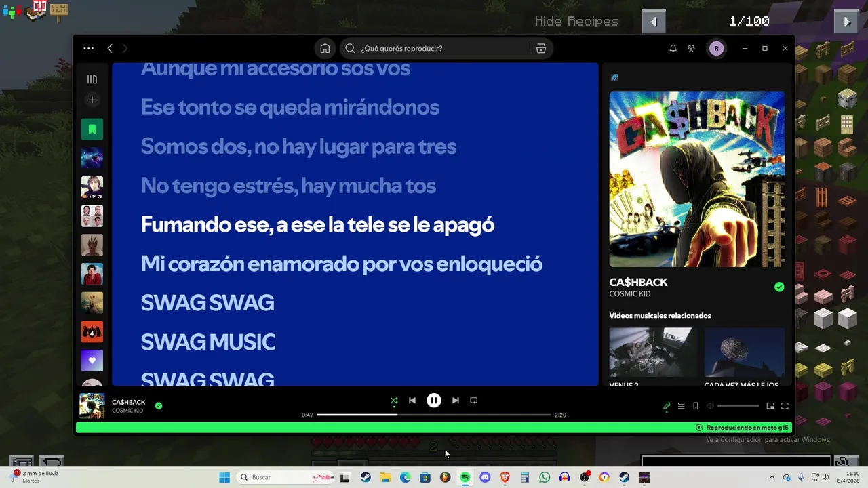Open COSMIC KID link in the now-playing bar
The width and height of the screenshot is (868, 488).
point(127,411)
